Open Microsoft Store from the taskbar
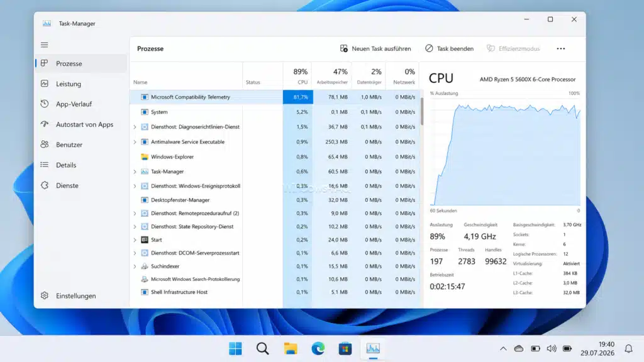 tap(345, 349)
